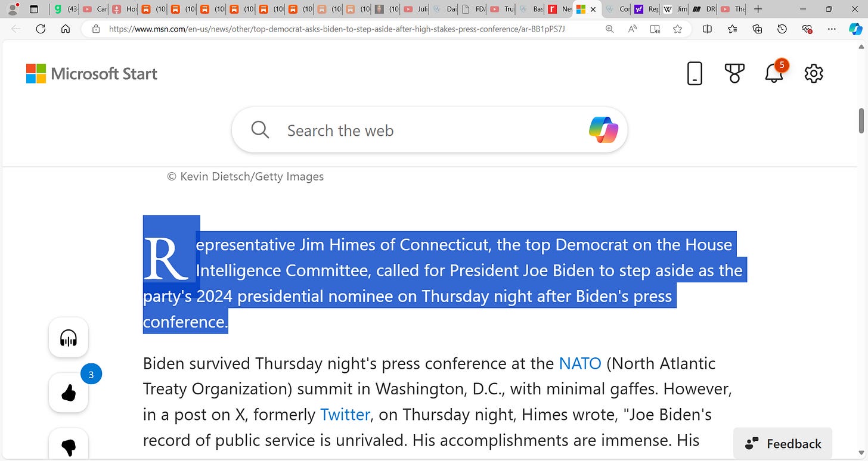This screenshot has width=868, height=461.
Task: Open browser History toolbar icon
Action: tap(782, 29)
